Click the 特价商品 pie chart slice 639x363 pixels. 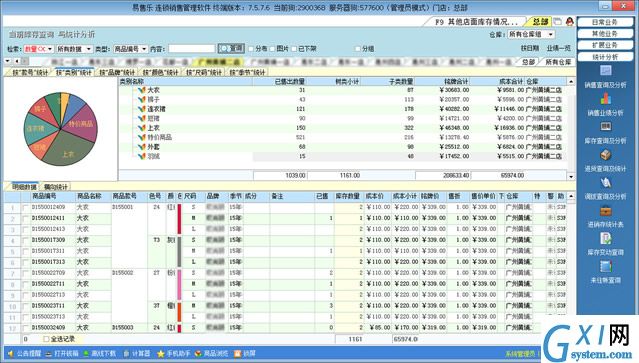(80, 123)
